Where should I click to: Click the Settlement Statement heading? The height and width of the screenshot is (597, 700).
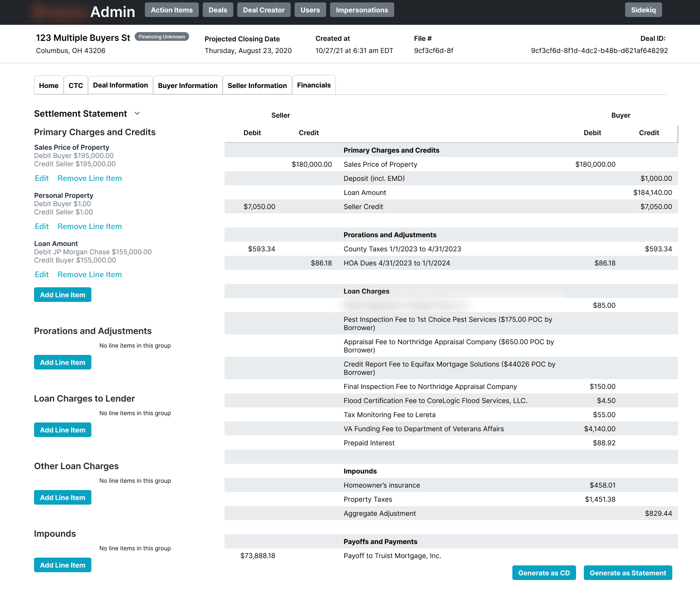pos(80,114)
